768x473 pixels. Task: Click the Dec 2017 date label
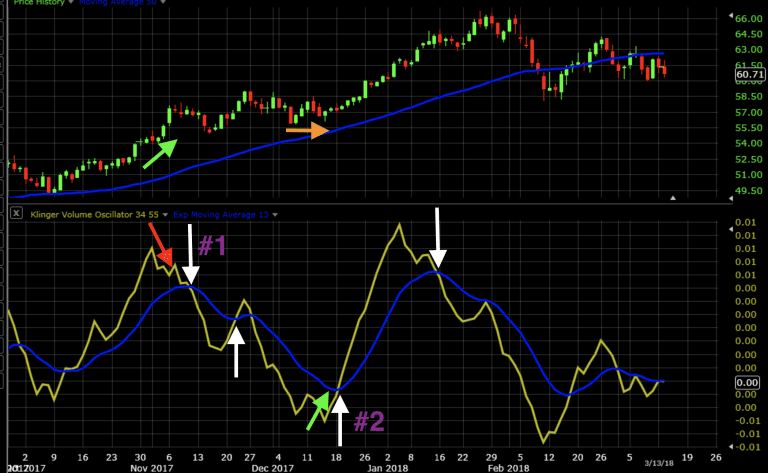(273, 467)
